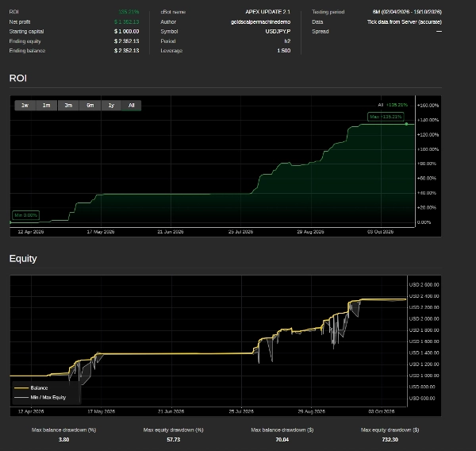The height and width of the screenshot is (451, 476).
Task: Click Max equity drawdown (%) value 57.73
Action: [x=173, y=439]
